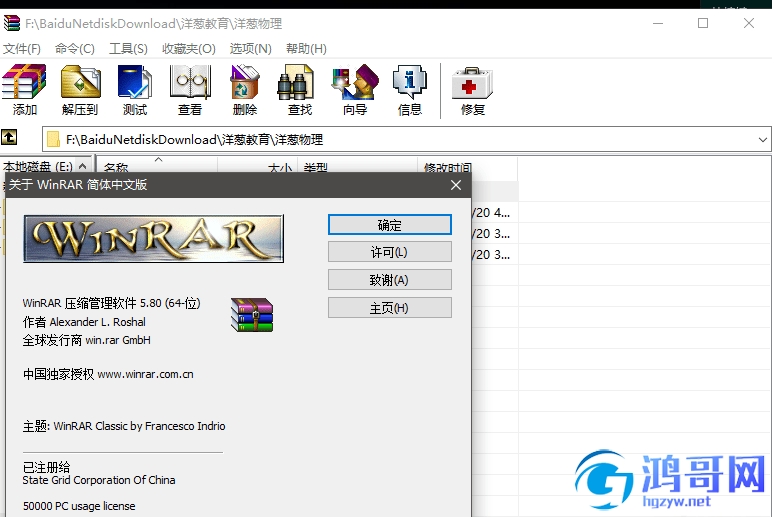Open the Help (帮助) menu
This screenshot has height=517, width=775.
coord(306,48)
